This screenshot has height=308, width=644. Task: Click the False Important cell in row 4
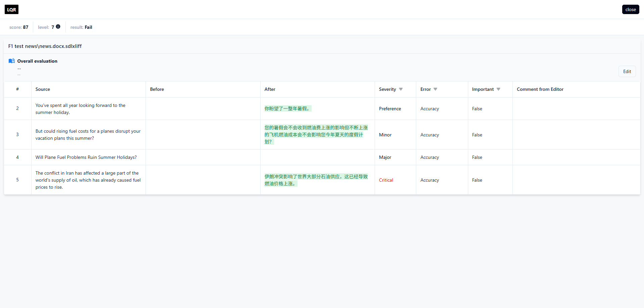click(x=477, y=157)
